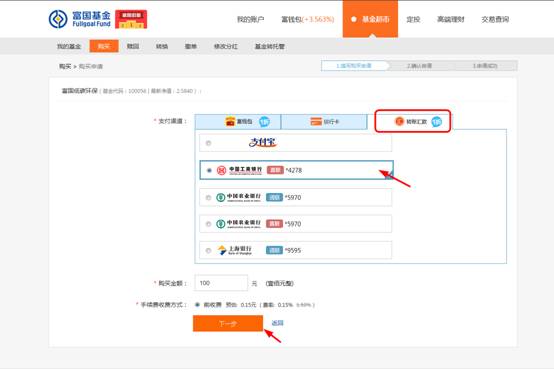This screenshot has width=554, height=369.
Task: Select the 银行卡 bank card payment tab
Action: [x=324, y=122]
